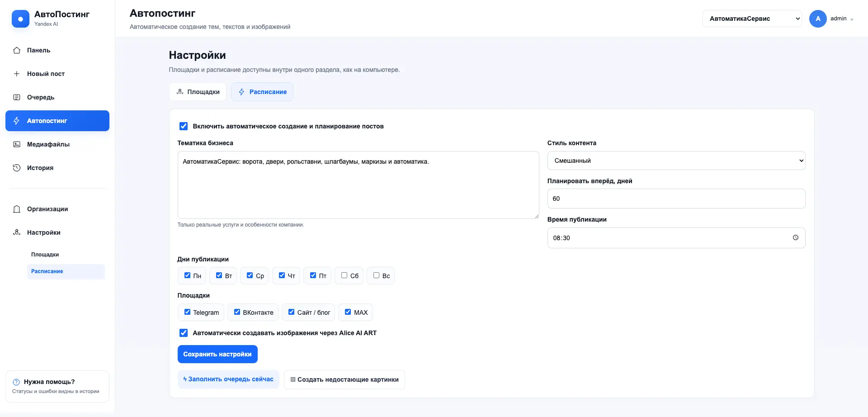The height and width of the screenshot is (417, 868).
Task: Click the Дни публикации label
Action: [203, 259]
